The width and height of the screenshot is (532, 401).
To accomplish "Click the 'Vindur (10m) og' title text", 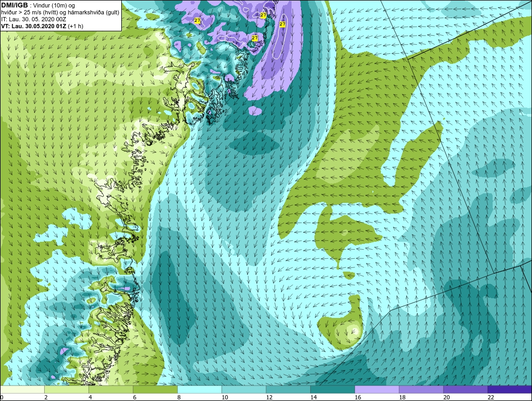I will tap(55, 6).
